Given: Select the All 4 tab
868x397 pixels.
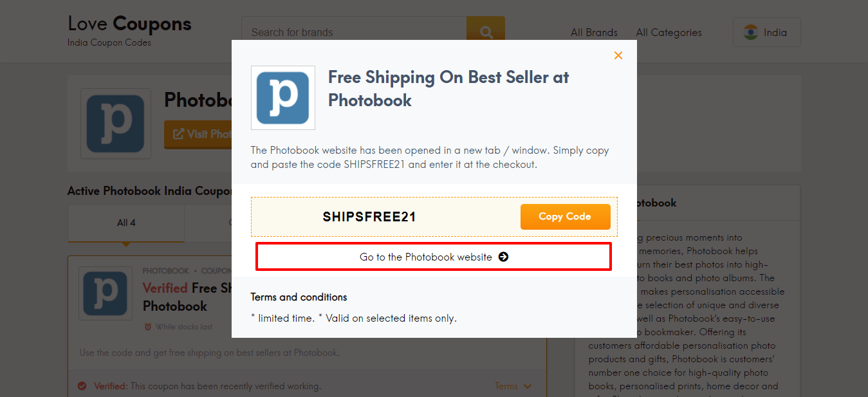Looking at the screenshot, I should click(126, 223).
